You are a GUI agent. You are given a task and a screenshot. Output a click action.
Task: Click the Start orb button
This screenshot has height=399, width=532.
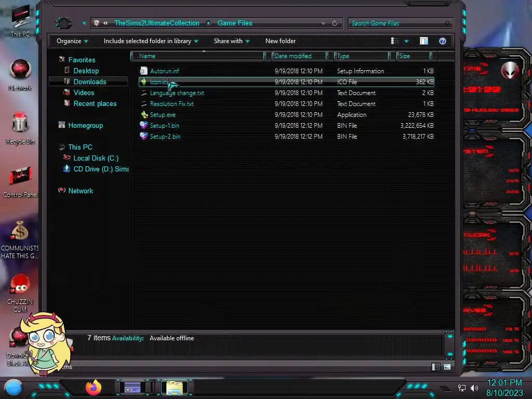click(x=14, y=388)
